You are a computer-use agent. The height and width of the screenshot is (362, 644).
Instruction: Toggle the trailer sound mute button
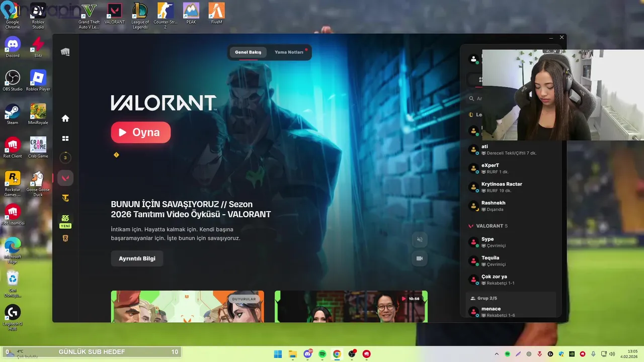[x=420, y=239]
